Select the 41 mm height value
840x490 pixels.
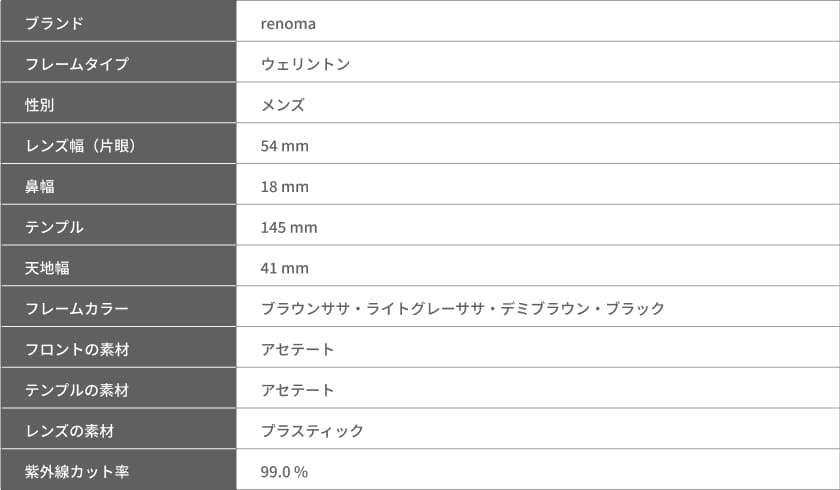(284, 268)
